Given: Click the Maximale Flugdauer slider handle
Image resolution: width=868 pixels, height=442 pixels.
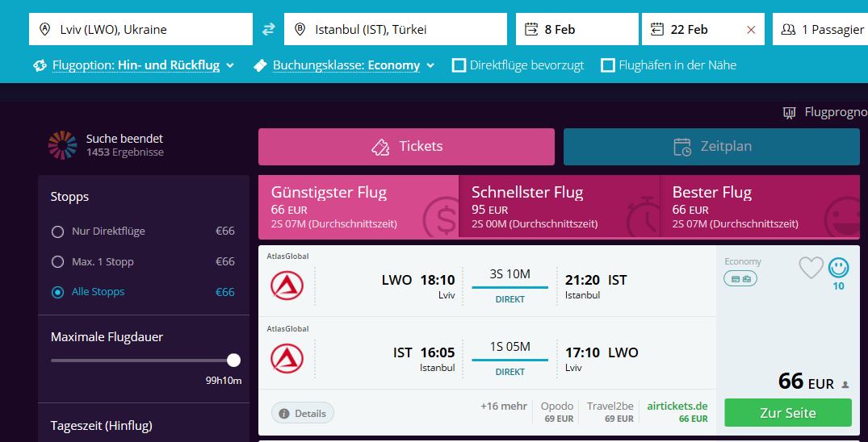Looking at the screenshot, I should (x=233, y=361).
